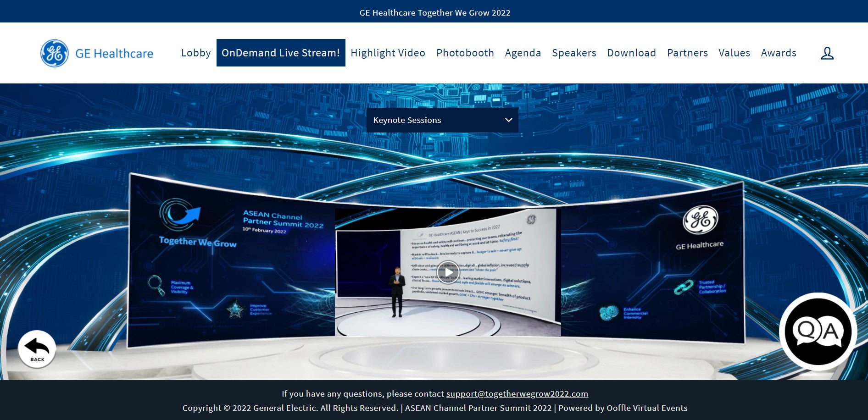The width and height of the screenshot is (868, 420).
Task: Expand the Keynote Sessions dropdown
Action: coord(442,120)
